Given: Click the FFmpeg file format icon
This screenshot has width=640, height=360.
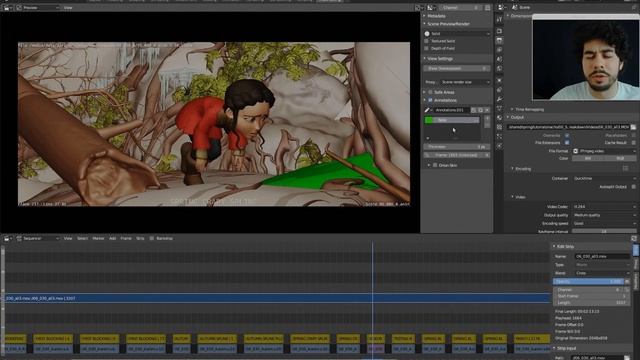Looking at the screenshot, I should tap(576, 151).
